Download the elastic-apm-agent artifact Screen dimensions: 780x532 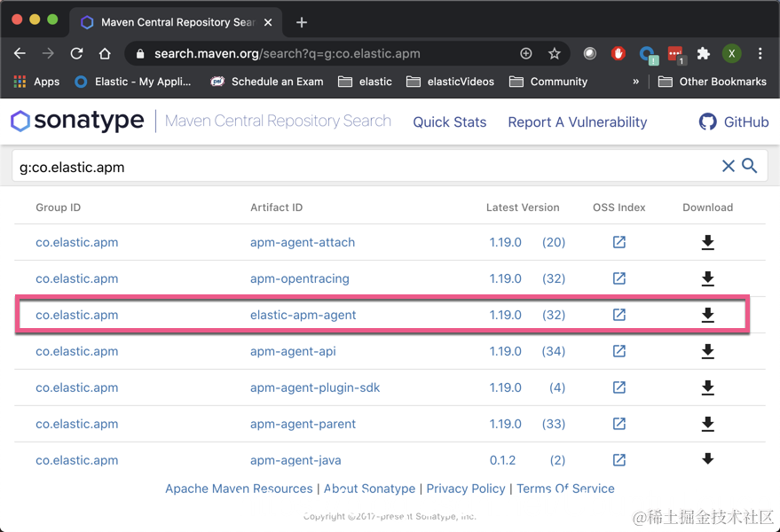(707, 315)
